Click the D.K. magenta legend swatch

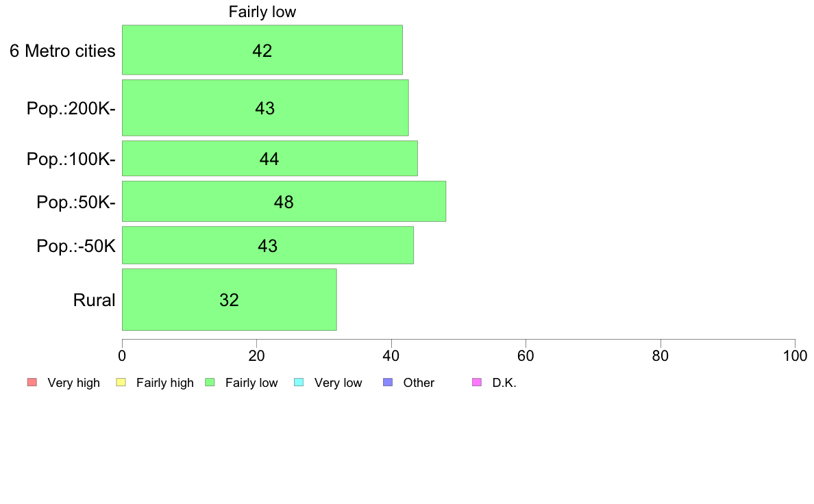coord(477,383)
